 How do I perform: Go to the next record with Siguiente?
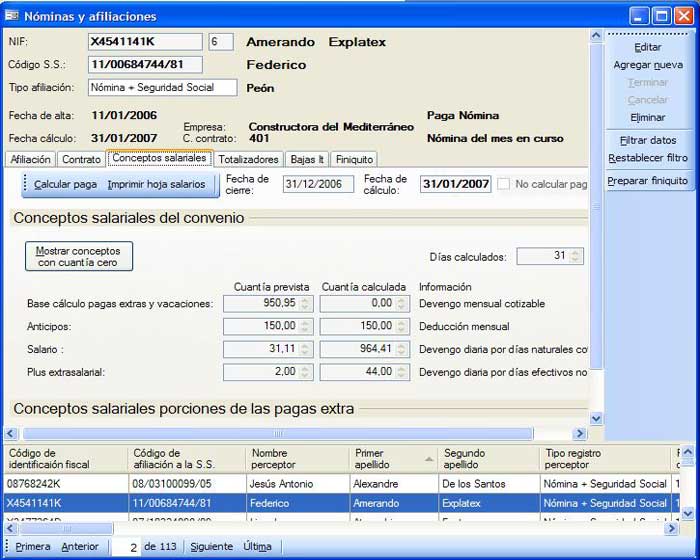coord(211,547)
